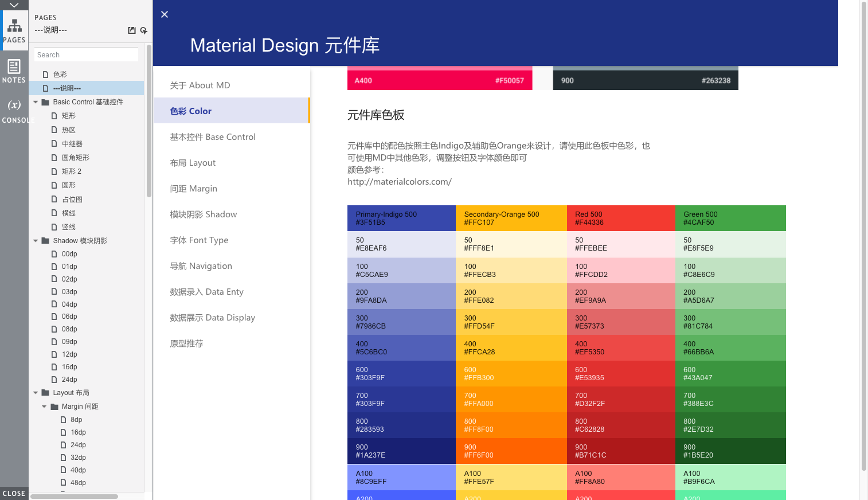Click the folder icon of Basic Control
Viewport: 868px width, 500px height.
45,102
